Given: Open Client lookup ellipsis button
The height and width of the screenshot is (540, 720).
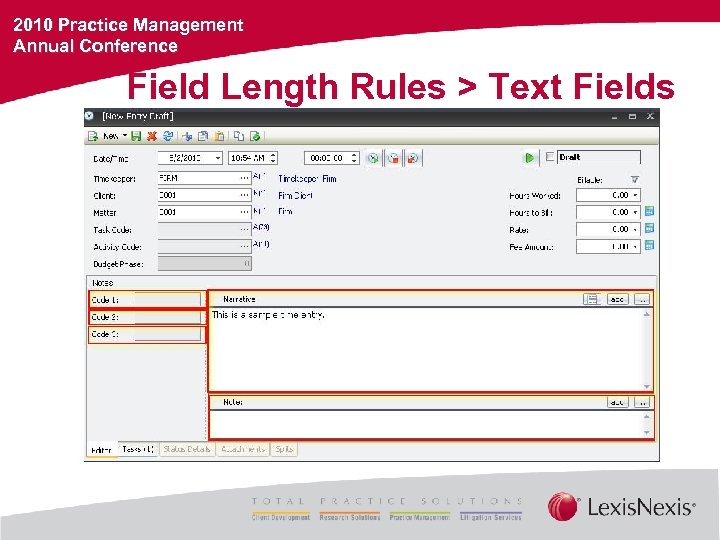Looking at the screenshot, I should (x=245, y=195).
